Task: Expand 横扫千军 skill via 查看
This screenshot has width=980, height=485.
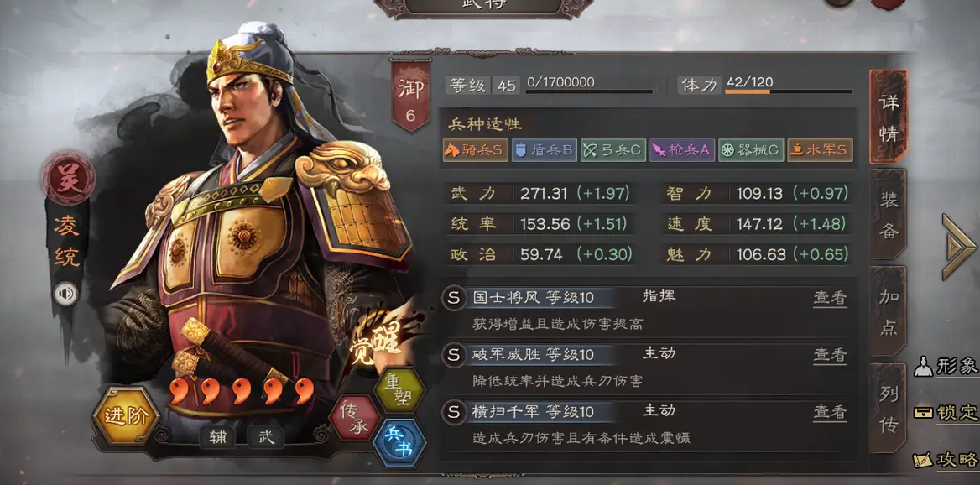Action: pyautogui.click(x=830, y=412)
